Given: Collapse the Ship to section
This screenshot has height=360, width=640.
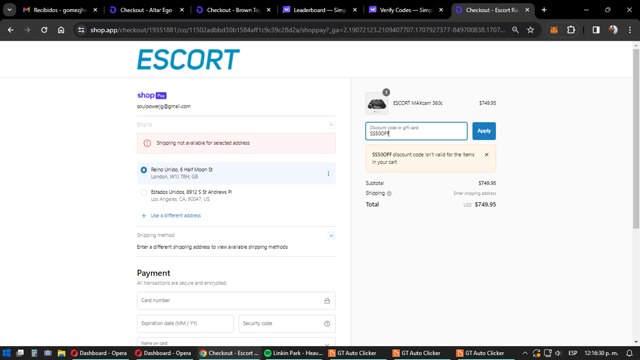Looking at the screenshot, I should tap(331, 125).
